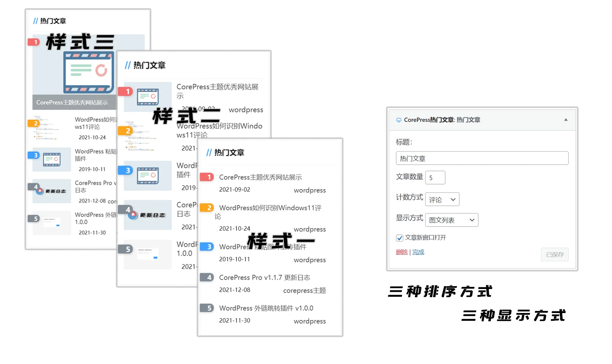
Task: Click rank badge 1 in middle panel
Action: coord(126,92)
